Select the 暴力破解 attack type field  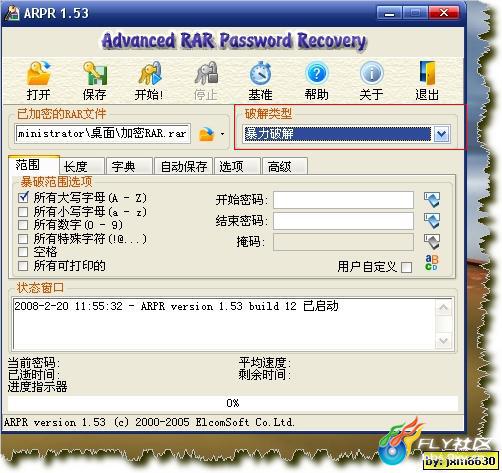337,134
